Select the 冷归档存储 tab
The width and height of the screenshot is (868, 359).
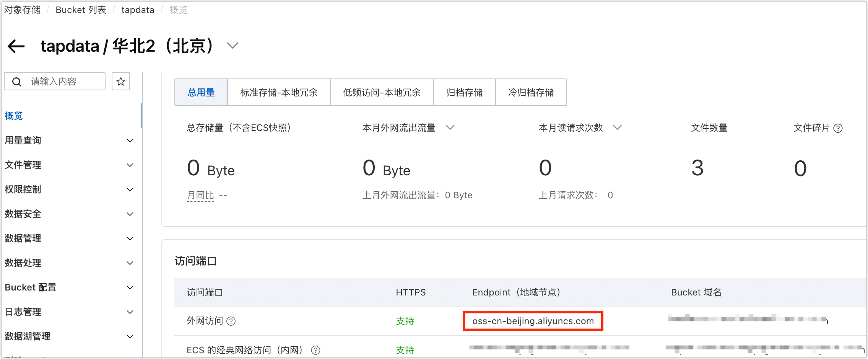[x=531, y=92]
